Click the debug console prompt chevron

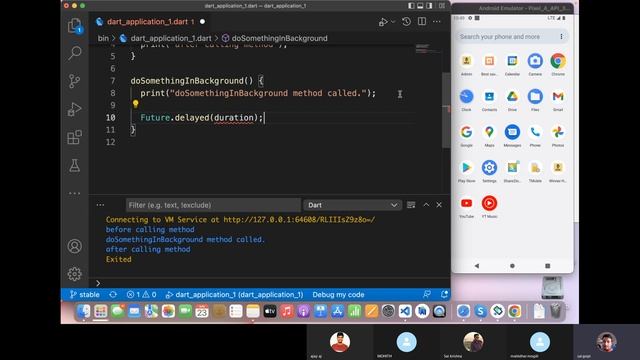coord(98,283)
